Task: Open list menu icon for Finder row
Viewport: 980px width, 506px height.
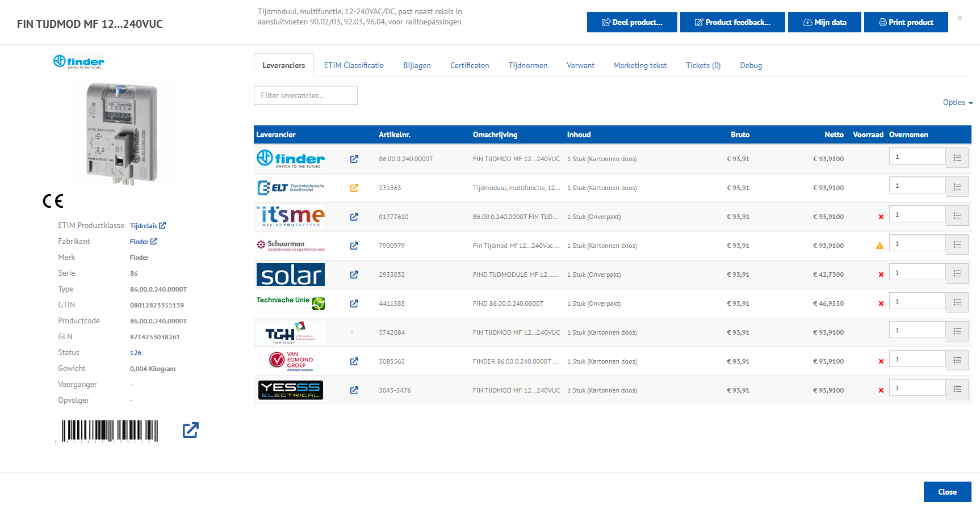Action: (957, 158)
